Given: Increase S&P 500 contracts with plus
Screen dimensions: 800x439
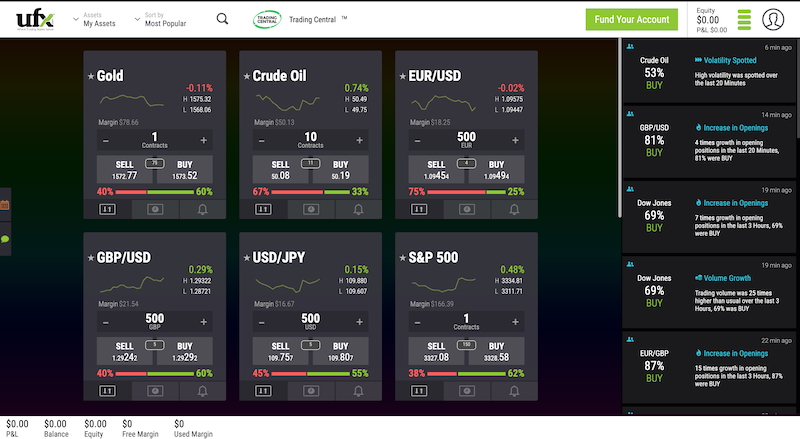Looking at the screenshot, I should pos(515,322).
